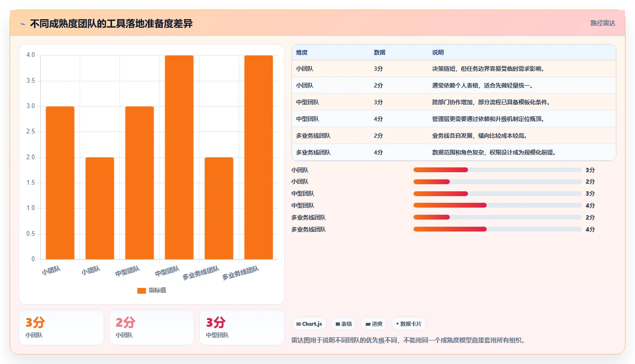The width and height of the screenshot is (635, 364).
Task: Click the 中型团队 progress bar showing 4分
Action: click(x=497, y=205)
